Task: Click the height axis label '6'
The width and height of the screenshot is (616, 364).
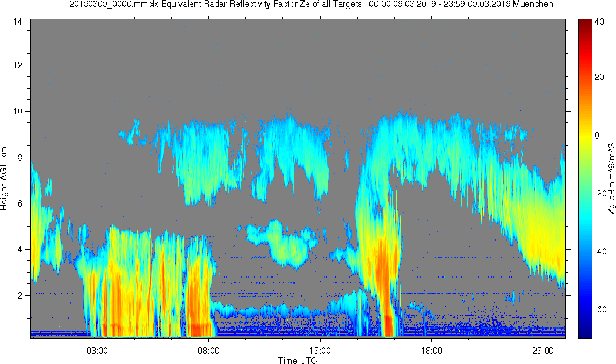Action: (20, 203)
